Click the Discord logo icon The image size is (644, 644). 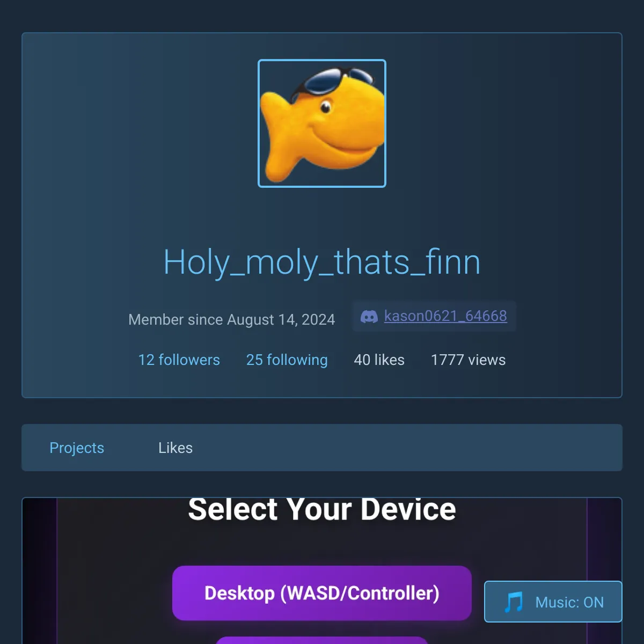coord(369,317)
